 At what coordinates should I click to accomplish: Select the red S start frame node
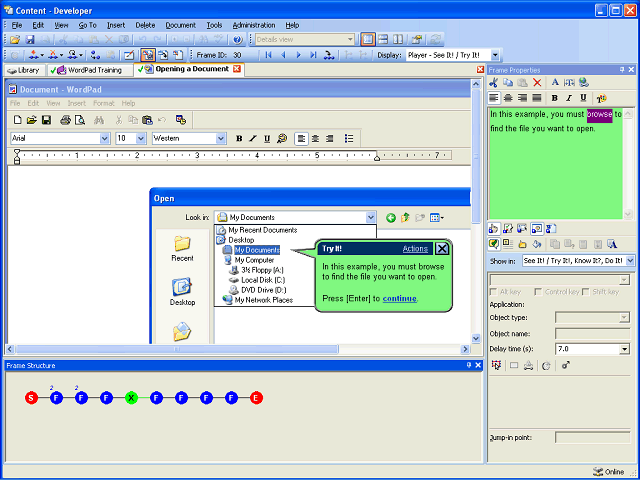[31, 398]
